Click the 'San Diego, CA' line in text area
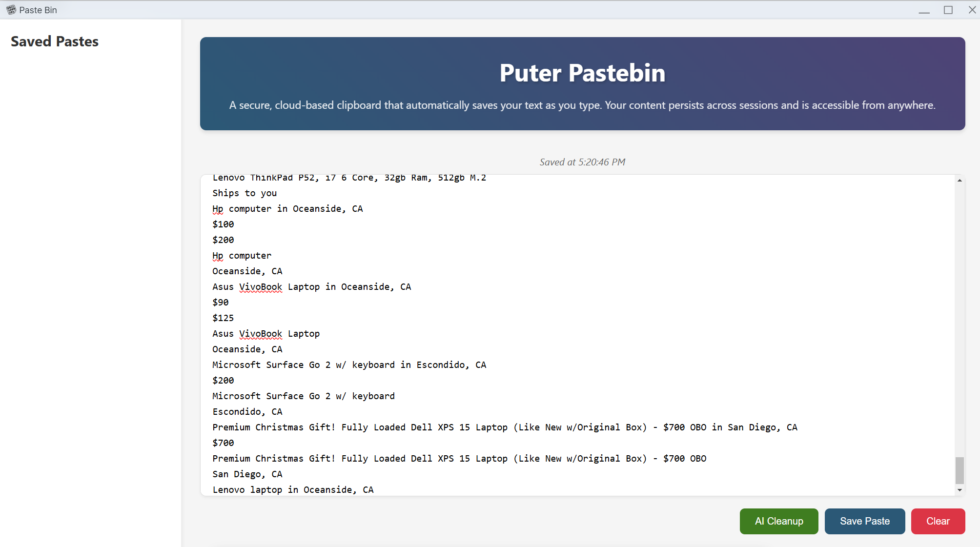The width and height of the screenshot is (980, 547). (247, 474)
